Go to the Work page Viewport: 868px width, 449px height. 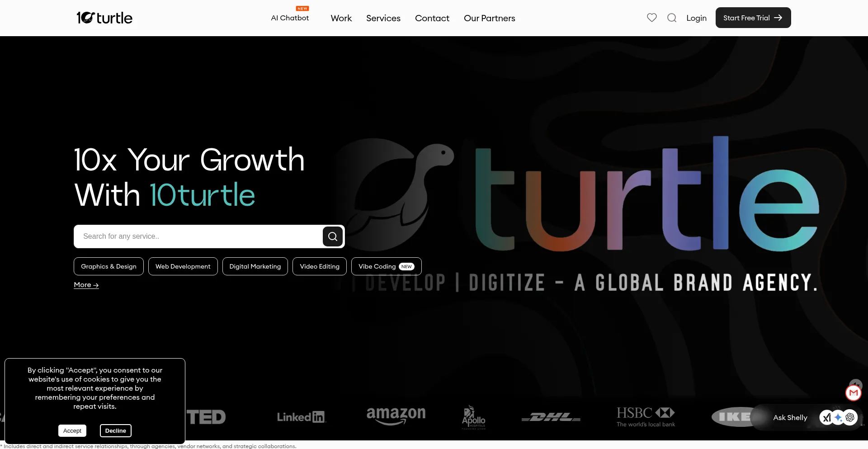click(341, 18)
